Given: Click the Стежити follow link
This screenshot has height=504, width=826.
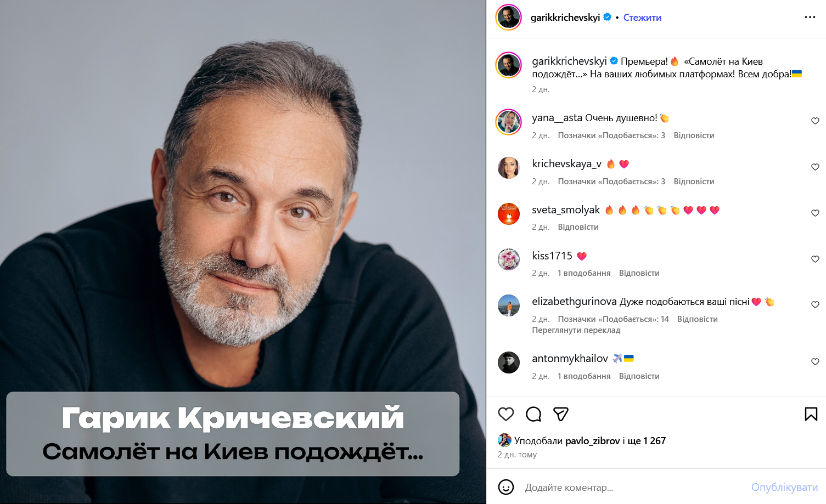Looking at the screenshot, I should click(642, 18).
